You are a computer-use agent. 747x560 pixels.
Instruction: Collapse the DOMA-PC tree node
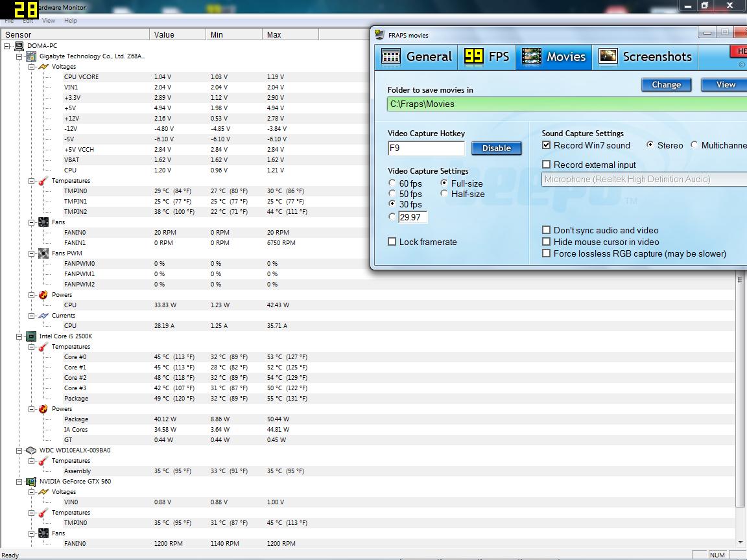point(6,46)
